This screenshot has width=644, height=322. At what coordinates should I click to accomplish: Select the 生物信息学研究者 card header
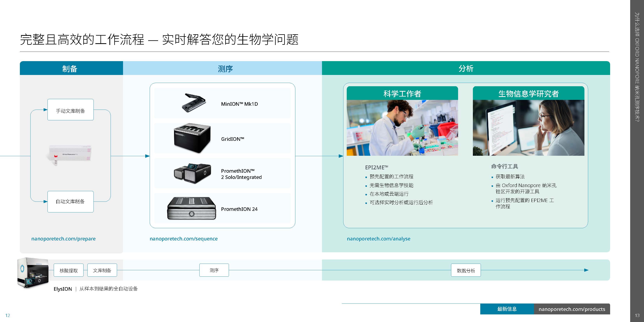click(x=529, y=93)
